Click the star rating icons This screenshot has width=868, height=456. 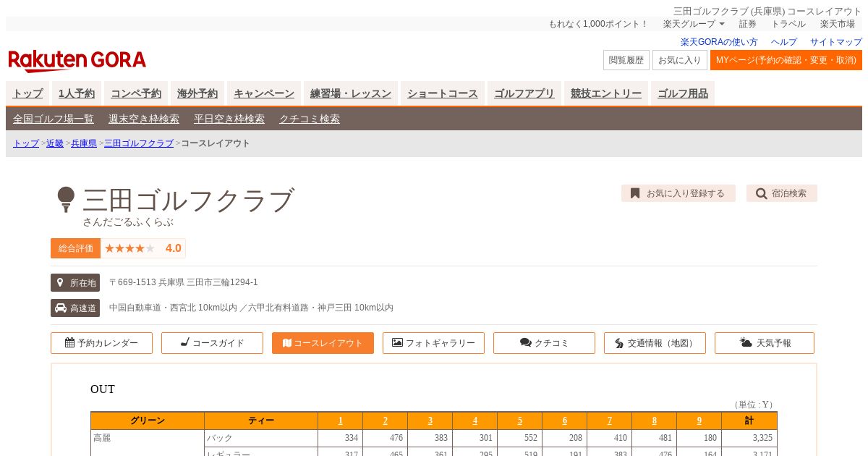pyautogui.click(x=129, y=248)
